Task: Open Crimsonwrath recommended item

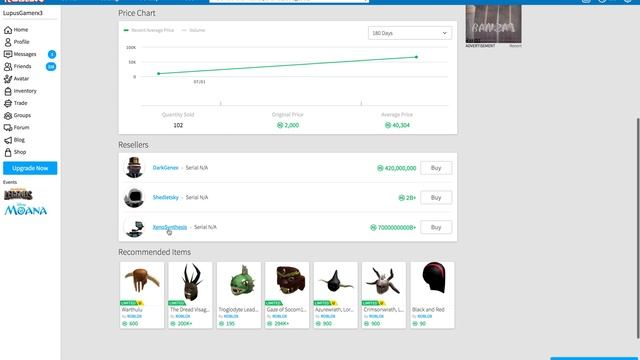Action: [384, 295]
